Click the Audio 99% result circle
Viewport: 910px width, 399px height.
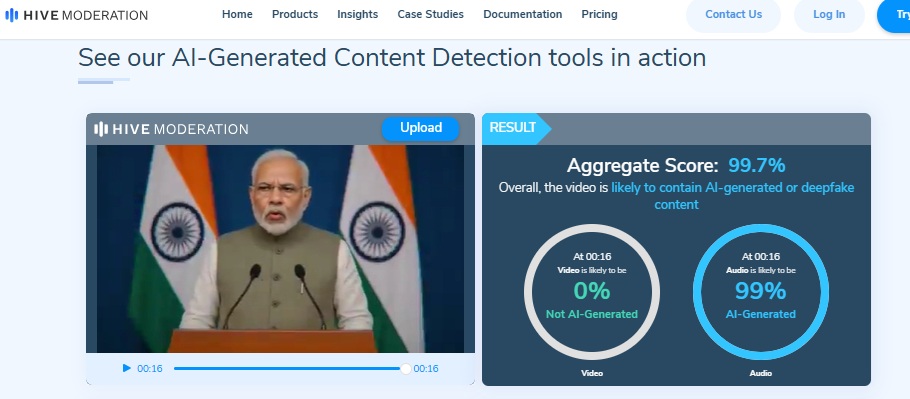761,292
